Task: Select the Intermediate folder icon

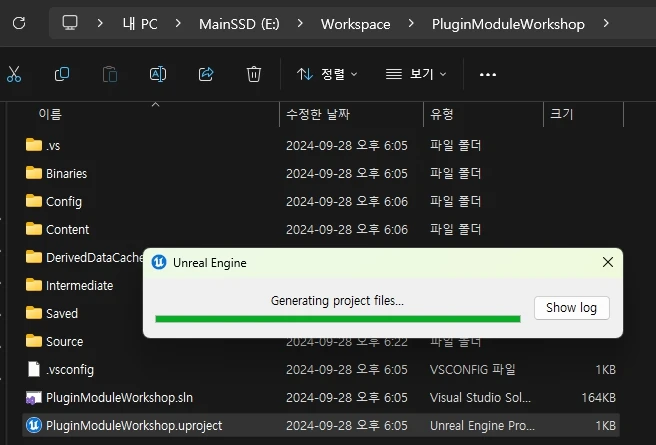Action: pyautogui.click(x=34, y=285)
